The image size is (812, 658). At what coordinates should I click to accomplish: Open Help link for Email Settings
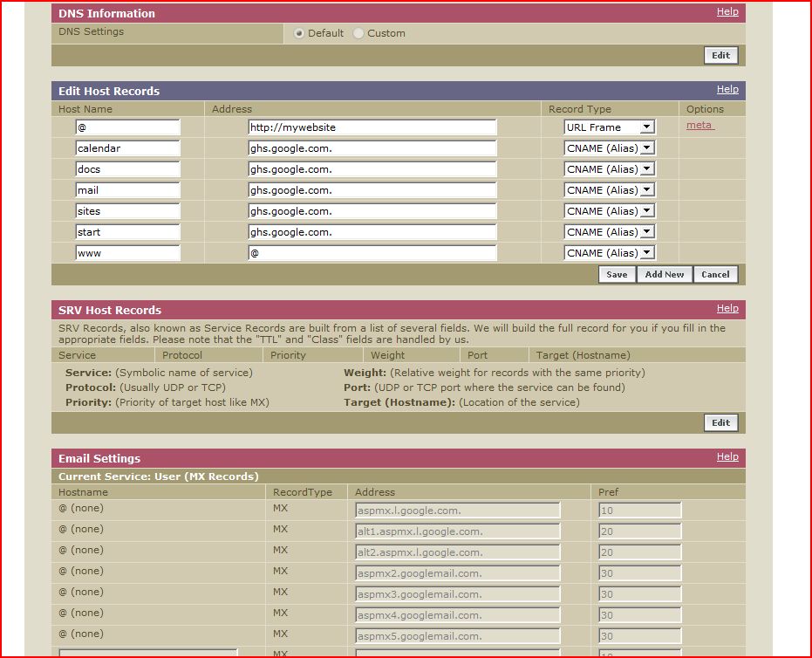(727, 456)
